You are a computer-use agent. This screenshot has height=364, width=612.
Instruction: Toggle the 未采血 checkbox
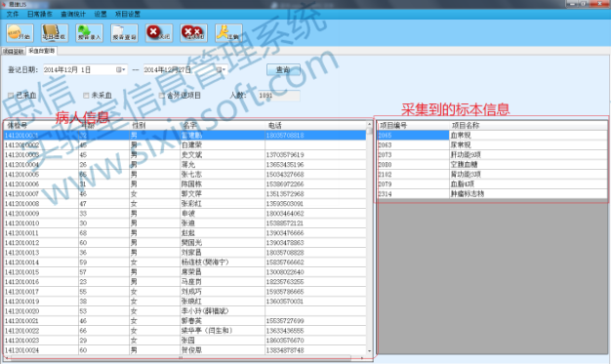coord(86,96)
